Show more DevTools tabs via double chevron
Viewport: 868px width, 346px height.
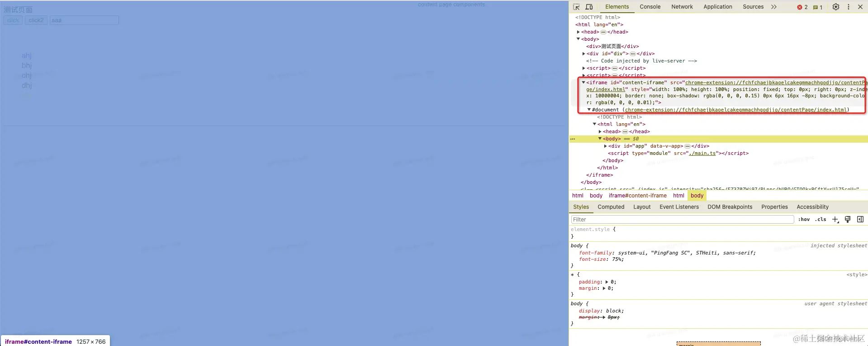pos(774,7)
